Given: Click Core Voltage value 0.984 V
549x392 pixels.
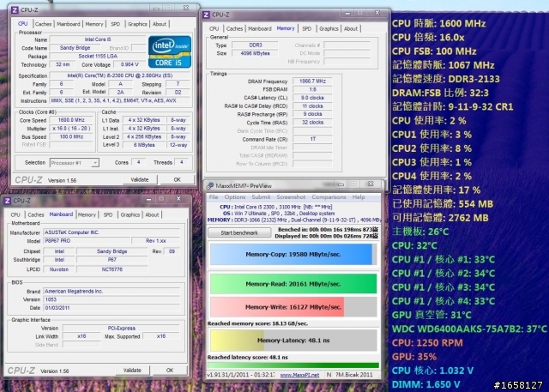Looking at the screenshot, I should (130, 64).
